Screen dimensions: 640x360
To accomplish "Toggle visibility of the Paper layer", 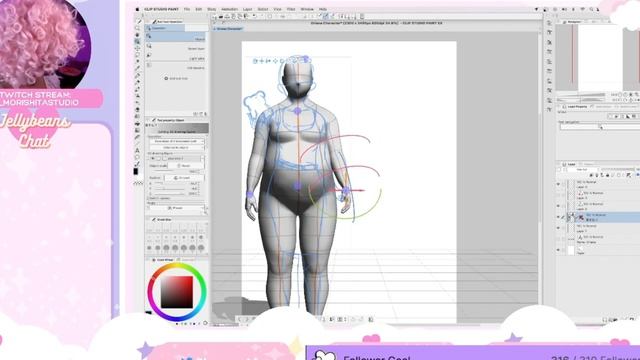I will pos(558,250).
